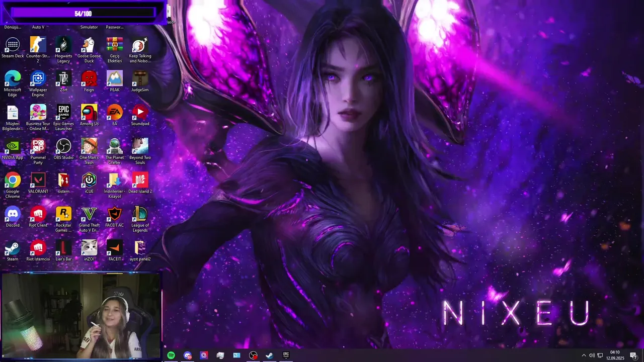Select the Wallpaper Engine desktop icon
Image resolution: width=644 pixels, height=362 pixels.
tap(38, 83)
